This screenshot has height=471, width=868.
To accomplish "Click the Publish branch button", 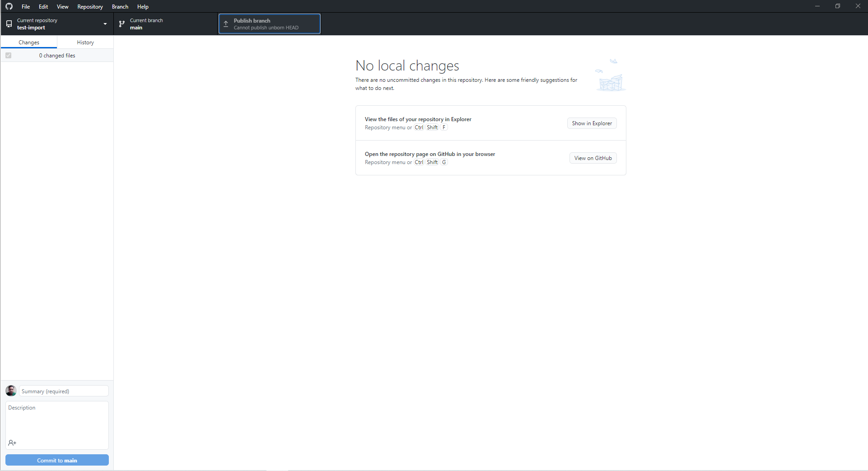I will (x=269, y=24).
